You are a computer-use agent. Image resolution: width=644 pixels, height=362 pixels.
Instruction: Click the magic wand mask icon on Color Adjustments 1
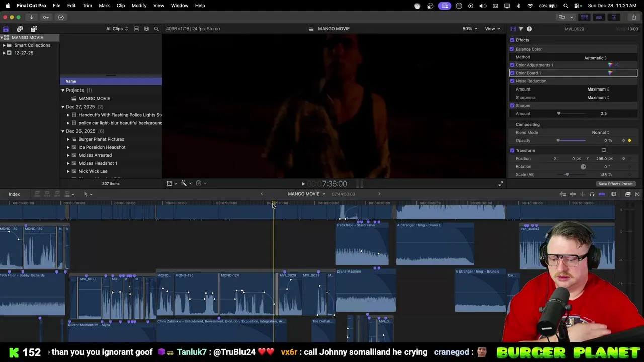(x=617, y=65)
